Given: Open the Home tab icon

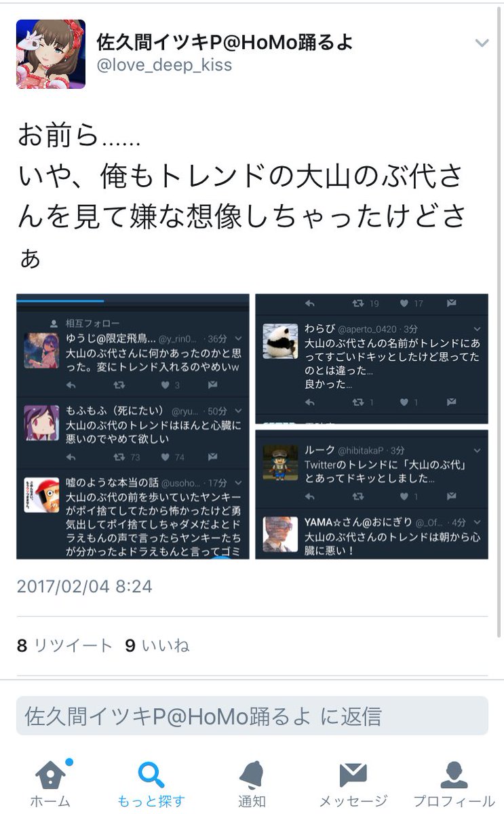Looking at the screenshot, I should (x=51, y=775).
